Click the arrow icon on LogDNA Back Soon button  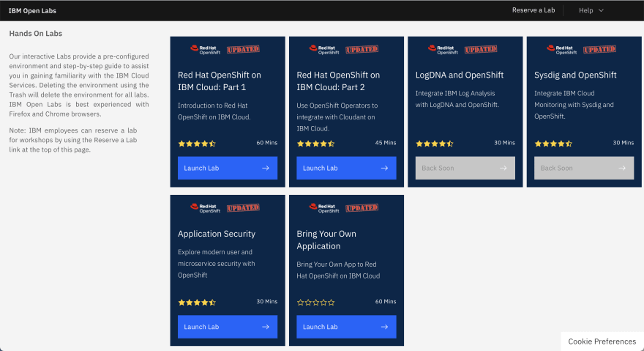(503, 168)
